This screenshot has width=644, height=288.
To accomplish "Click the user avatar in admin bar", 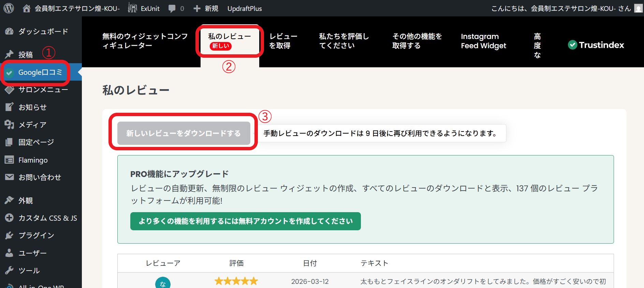I will [638, 8].
